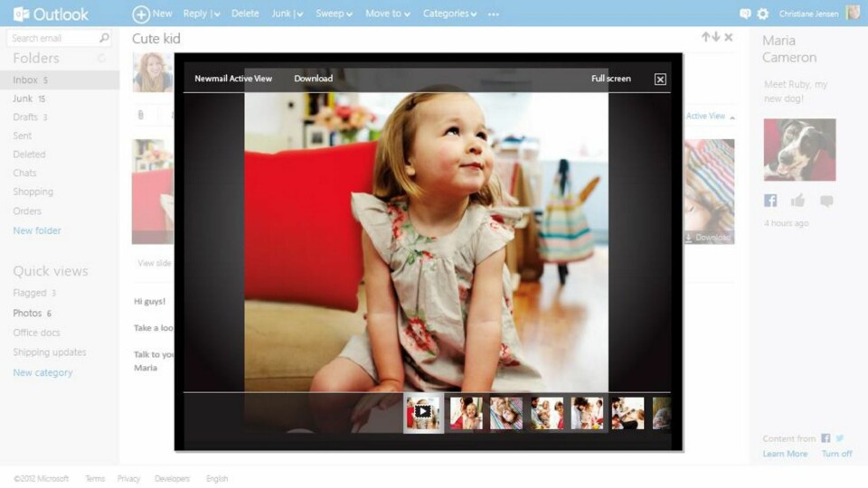Open the messaging chat bubble icon
The width and height of the screenshot is (868, 488).
[745, 14]
